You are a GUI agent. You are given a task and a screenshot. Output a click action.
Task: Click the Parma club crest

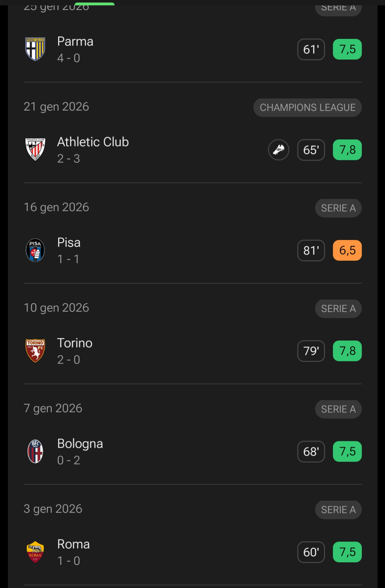[x=35, y=49]
